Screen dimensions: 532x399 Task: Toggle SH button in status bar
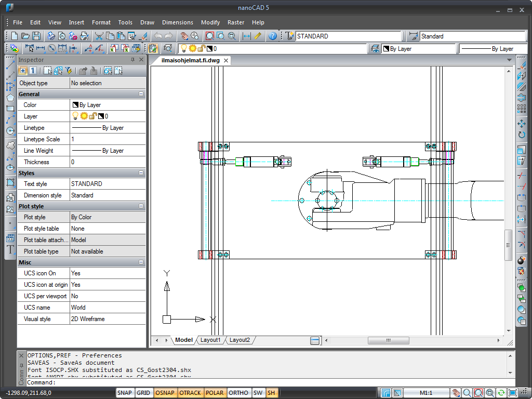pos(271,393)
